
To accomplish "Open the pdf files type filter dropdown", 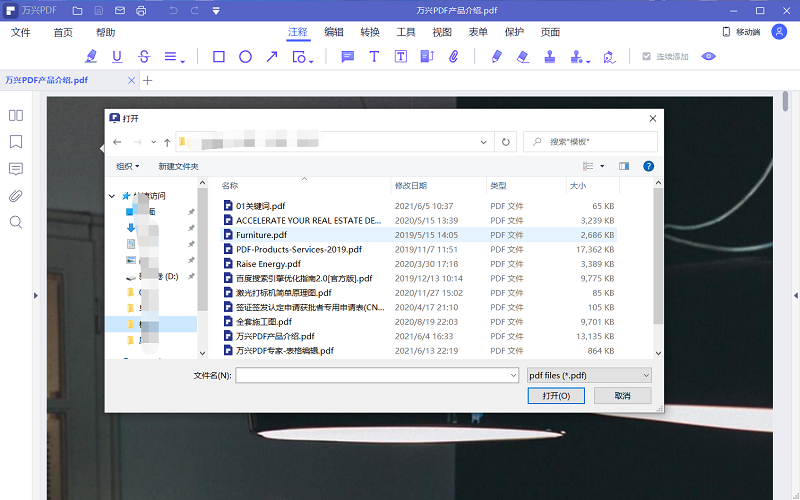I will click(589, 375).
